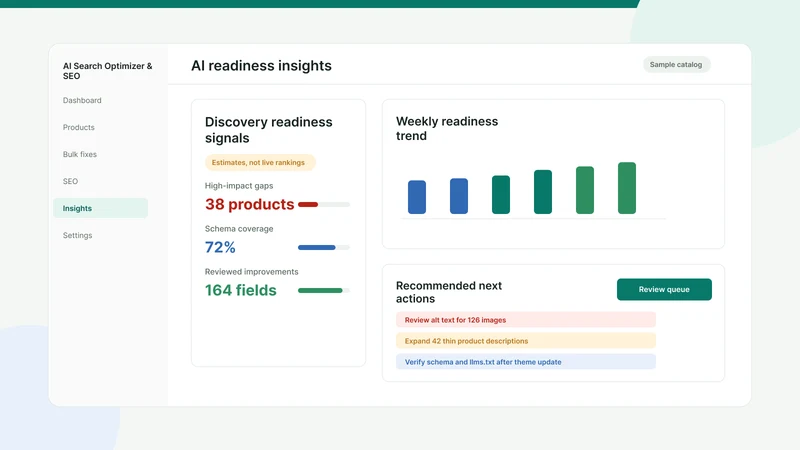800x450 pixels.
Task: Click the Sample catalog badge
Action: [676, 65]
